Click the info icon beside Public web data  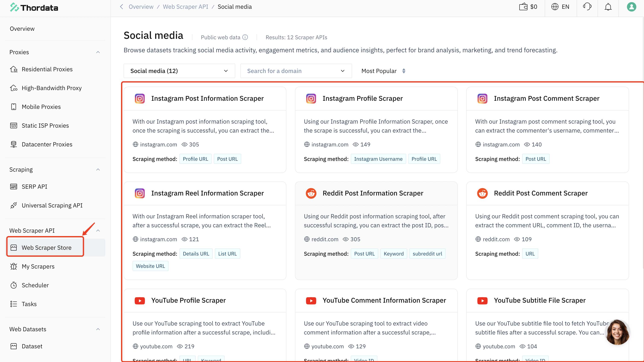pyautogui.click(x=245, y=37)
